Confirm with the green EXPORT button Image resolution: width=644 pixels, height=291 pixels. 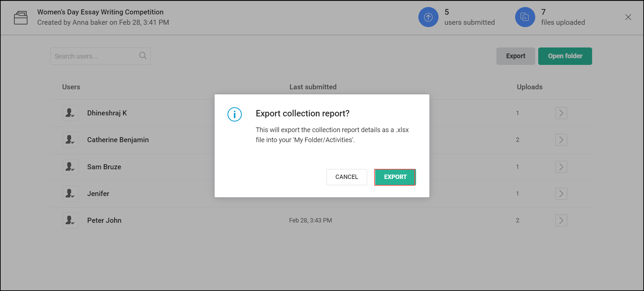[x=395, y=177]
